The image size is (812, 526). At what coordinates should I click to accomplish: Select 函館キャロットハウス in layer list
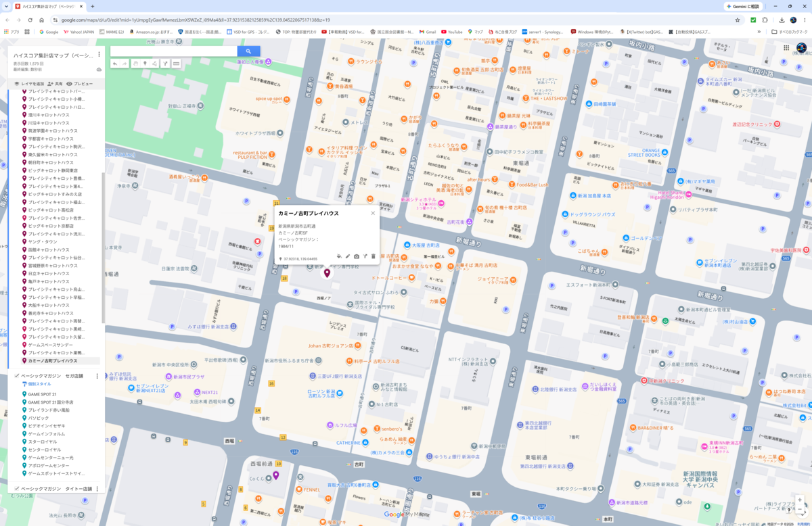click(49, 249)
